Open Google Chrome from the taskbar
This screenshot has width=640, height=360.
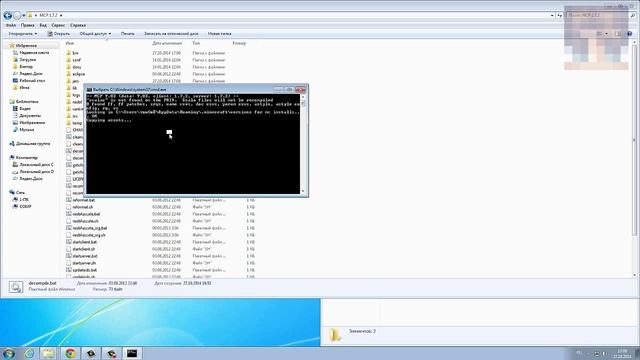coord(70,353)
